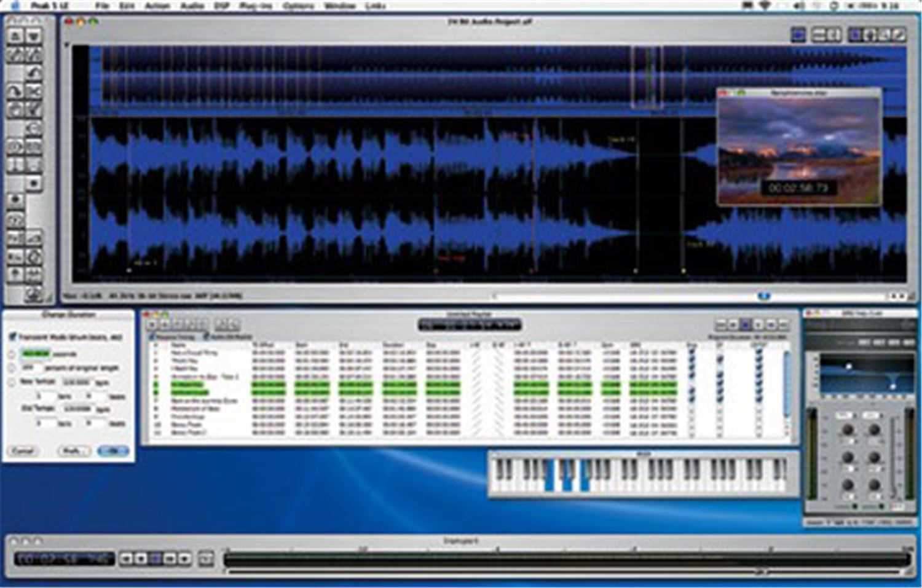The image size is (922, 588).
Task: Click the left EQ node in the plug-in graph
Action: click(849, 366)
